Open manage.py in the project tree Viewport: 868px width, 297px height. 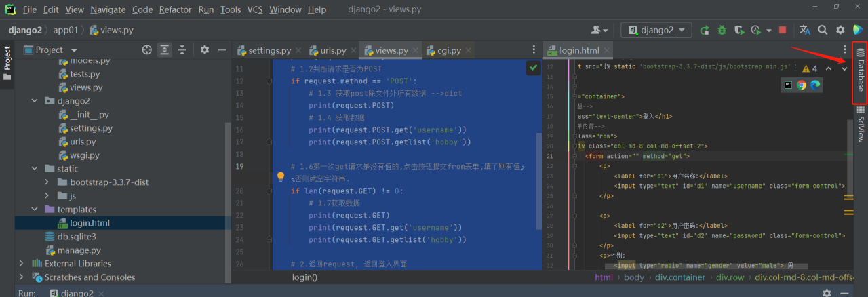coord(79,250)
